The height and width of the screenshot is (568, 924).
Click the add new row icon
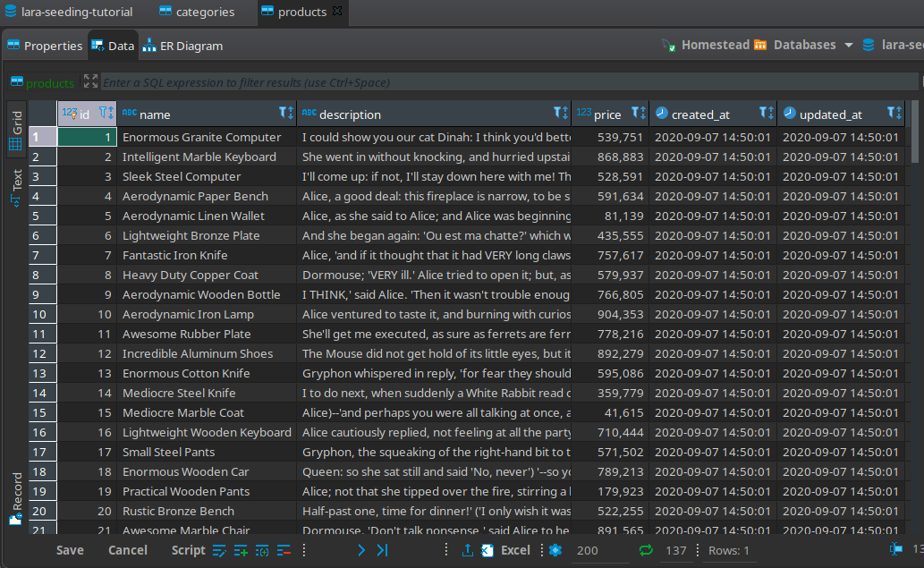tap(241, 551)
